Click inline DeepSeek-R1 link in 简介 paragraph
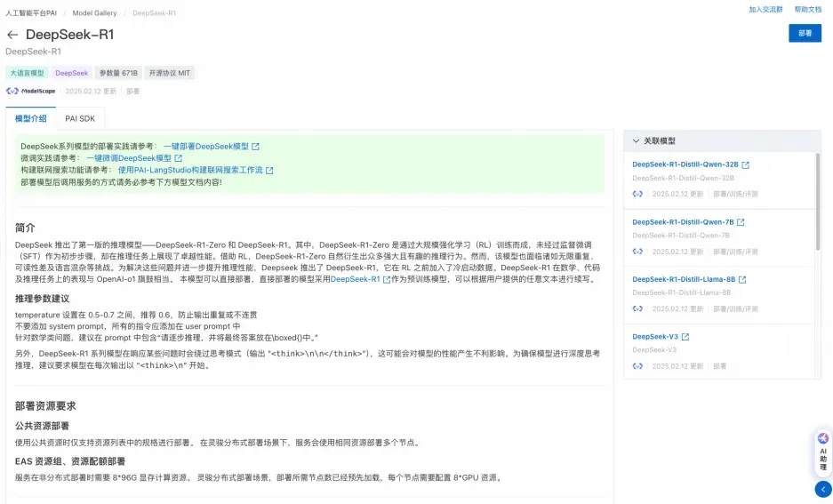The height and width of the screenshot is (504, 833). point(355,279)
